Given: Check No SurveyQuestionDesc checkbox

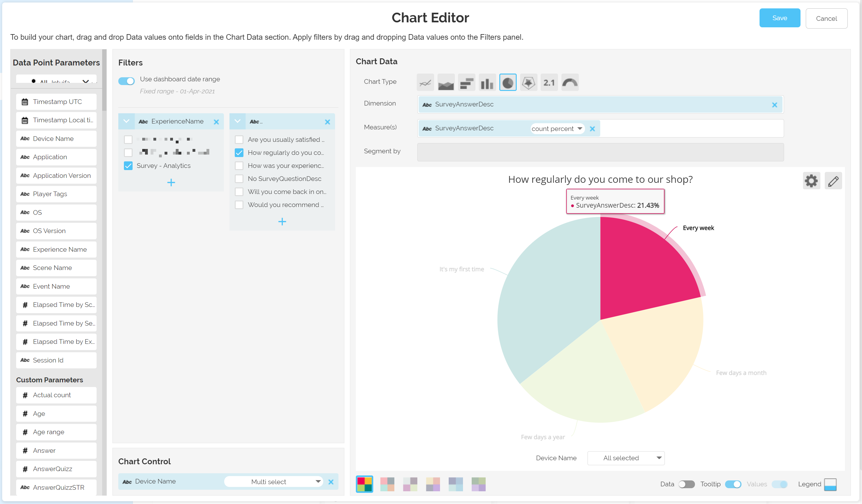Looking at the screenshot, I should click(x=239, y=179).
